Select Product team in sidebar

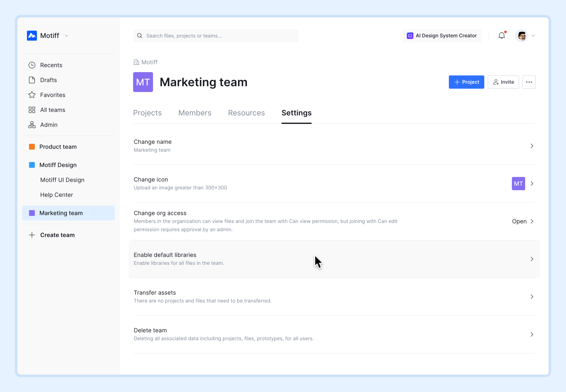click(x=58, y=147)
